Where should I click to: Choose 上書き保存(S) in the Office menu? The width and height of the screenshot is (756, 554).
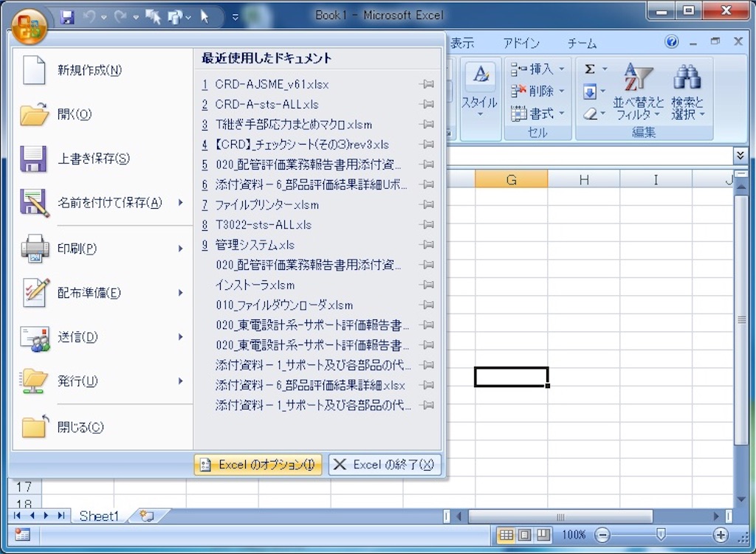pos(103,159)
